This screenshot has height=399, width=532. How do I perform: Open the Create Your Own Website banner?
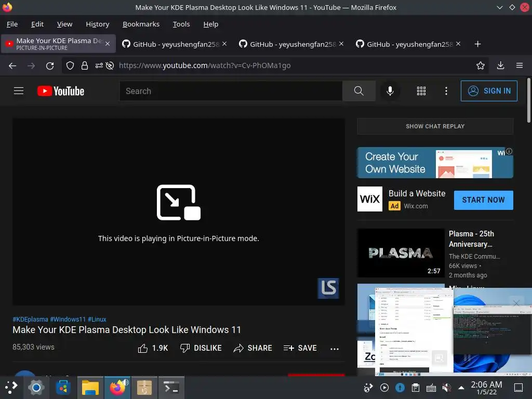(x=435, y=163)
